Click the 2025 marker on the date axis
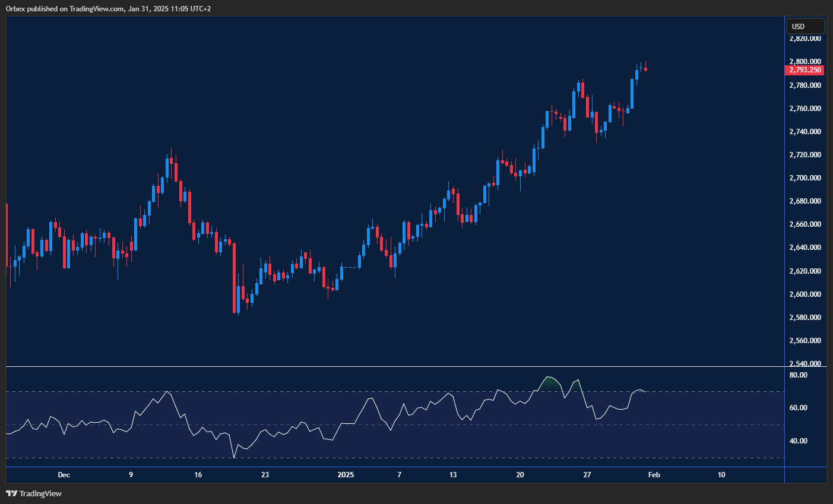833x504 pixels. [346, 475]
